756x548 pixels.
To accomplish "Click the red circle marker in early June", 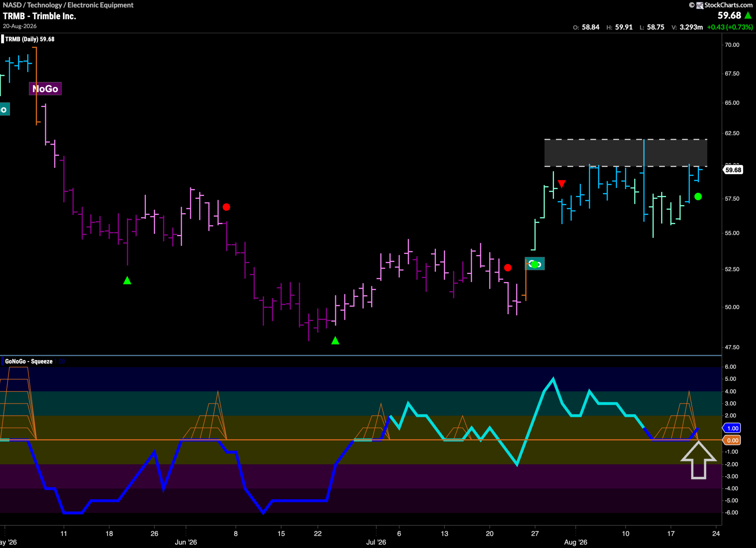I will click(x=226, y=207).
